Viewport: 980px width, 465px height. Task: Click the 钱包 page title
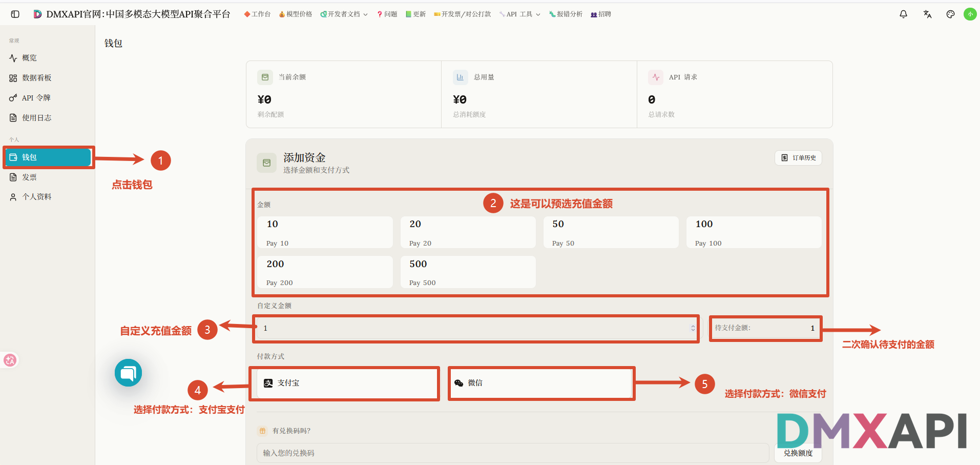(x=113, y=44)
